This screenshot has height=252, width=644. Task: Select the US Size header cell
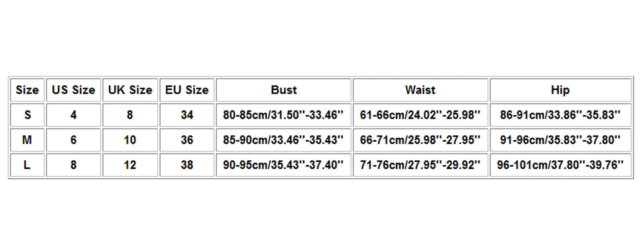(73, 90)
